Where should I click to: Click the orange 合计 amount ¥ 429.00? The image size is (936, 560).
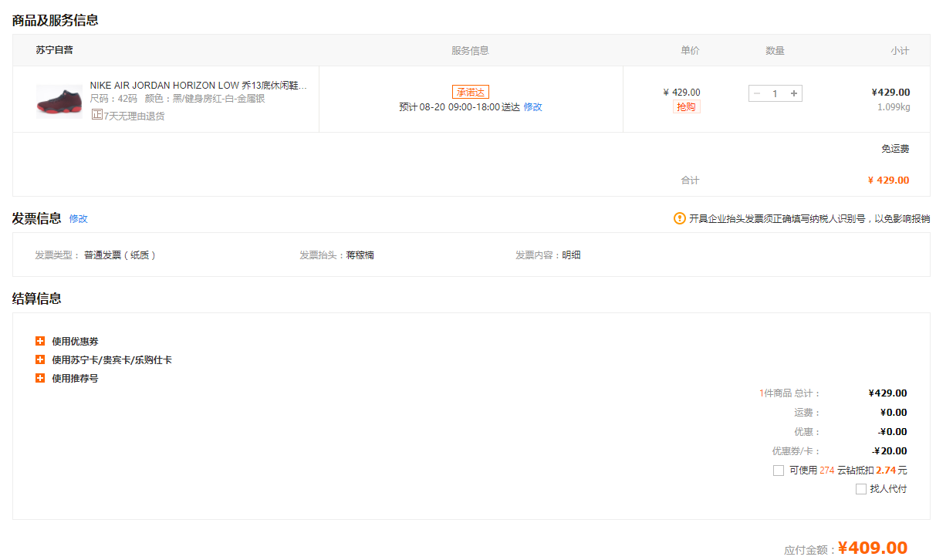(889, 180)
